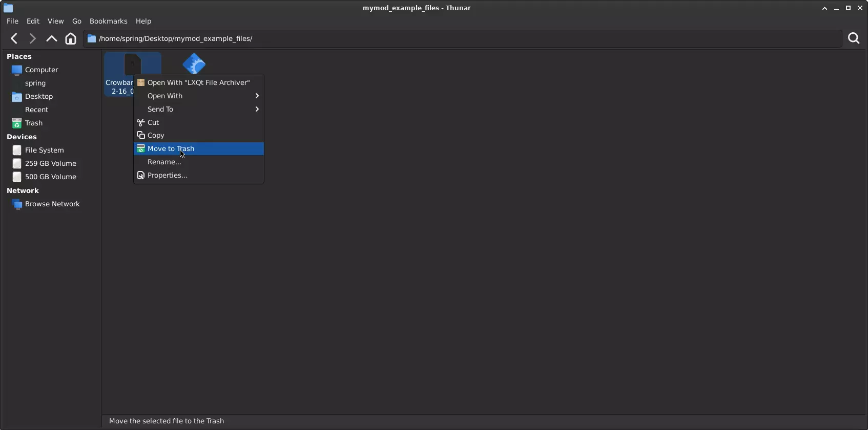Select 259 GB Volume label
The height and width of the screenshot is (430, 868).
51,163
